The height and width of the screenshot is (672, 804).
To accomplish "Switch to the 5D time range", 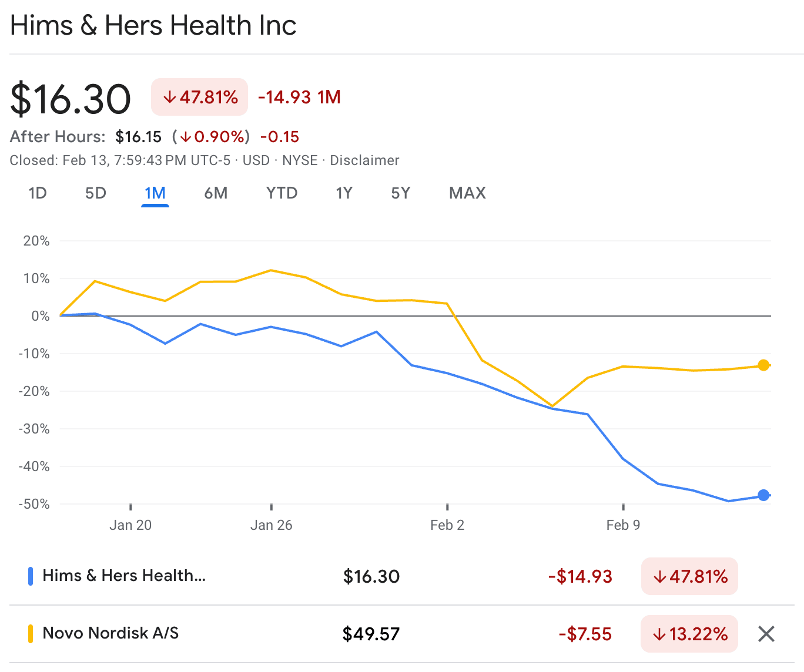I will [96, 193].
